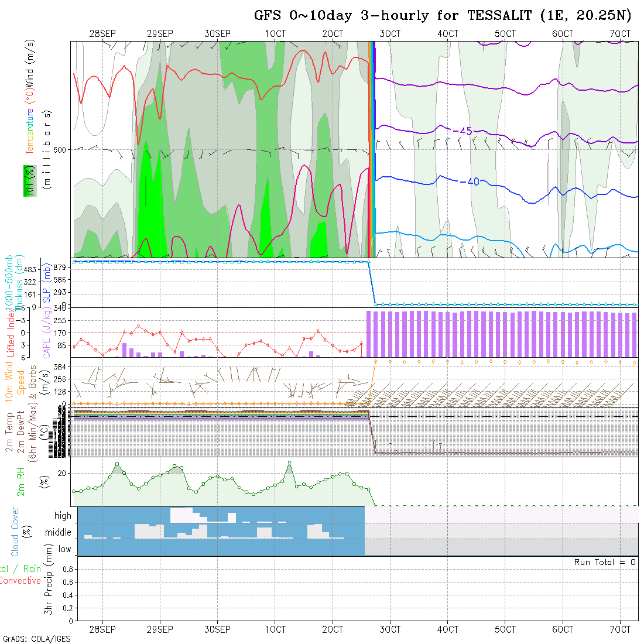This screenshot has width=644, height=644.
Task: Select the 2m RH axis title
Action: coord(21,482)
